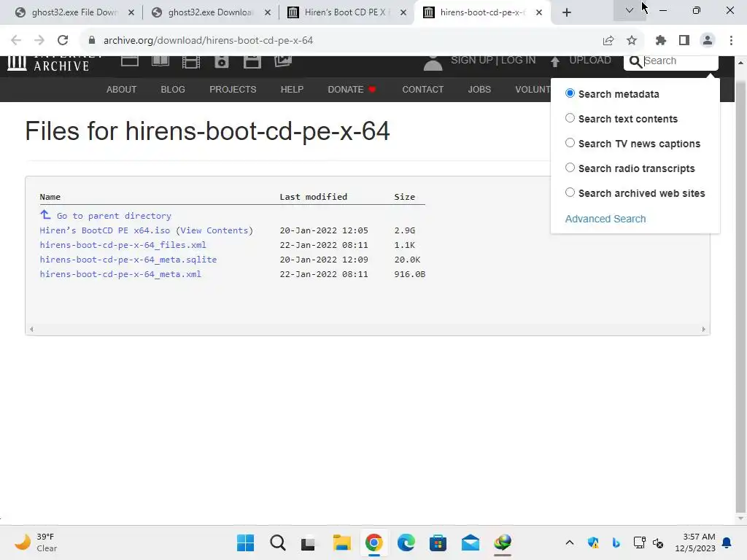Open the JOBS menu item

tap(479, 90)
